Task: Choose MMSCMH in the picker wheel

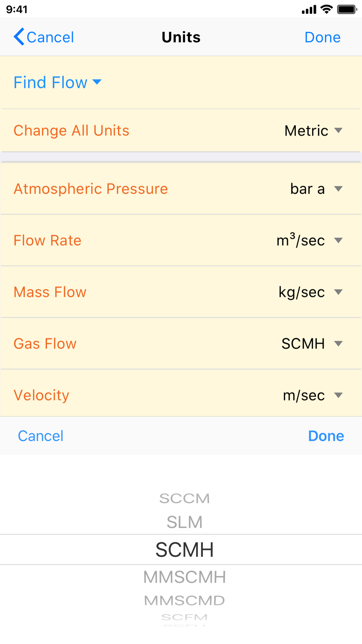Action: [x=185, y=577]
